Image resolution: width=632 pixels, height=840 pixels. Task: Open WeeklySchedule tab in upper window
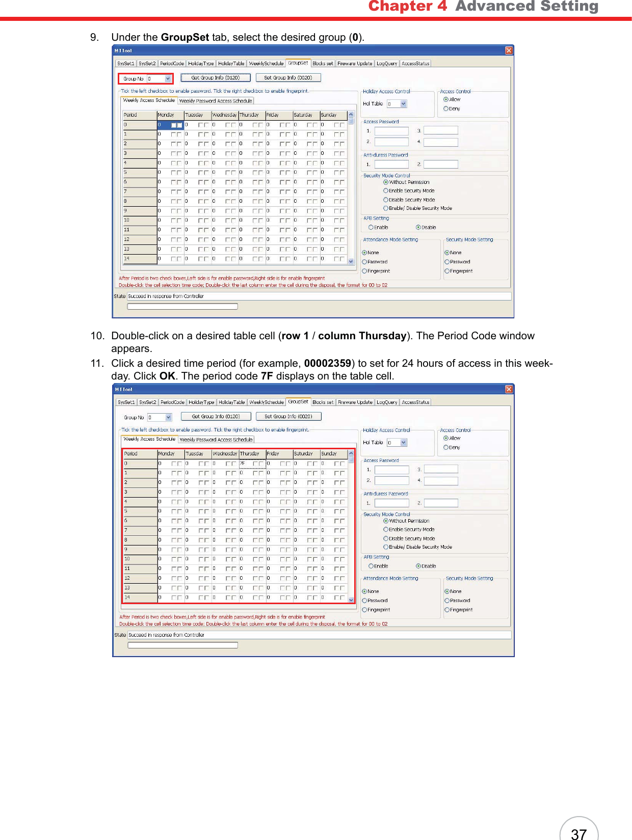pos(266,64)
